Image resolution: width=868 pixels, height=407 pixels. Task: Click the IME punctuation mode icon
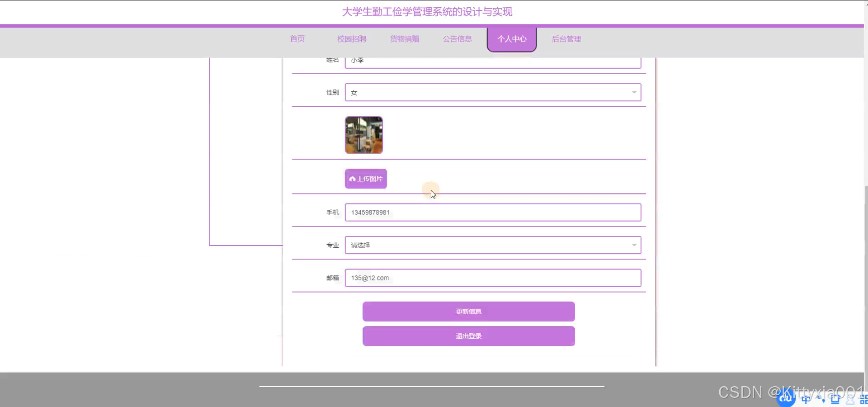[821, 399]
